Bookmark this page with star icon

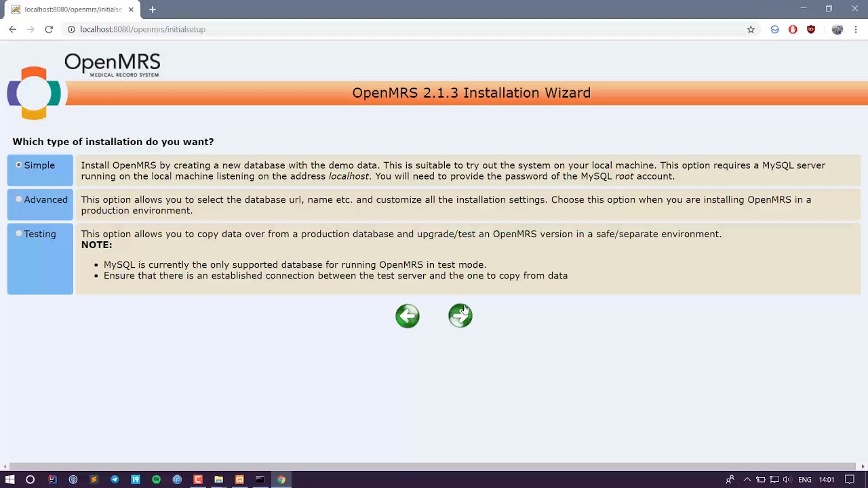(x=751, y=29)
